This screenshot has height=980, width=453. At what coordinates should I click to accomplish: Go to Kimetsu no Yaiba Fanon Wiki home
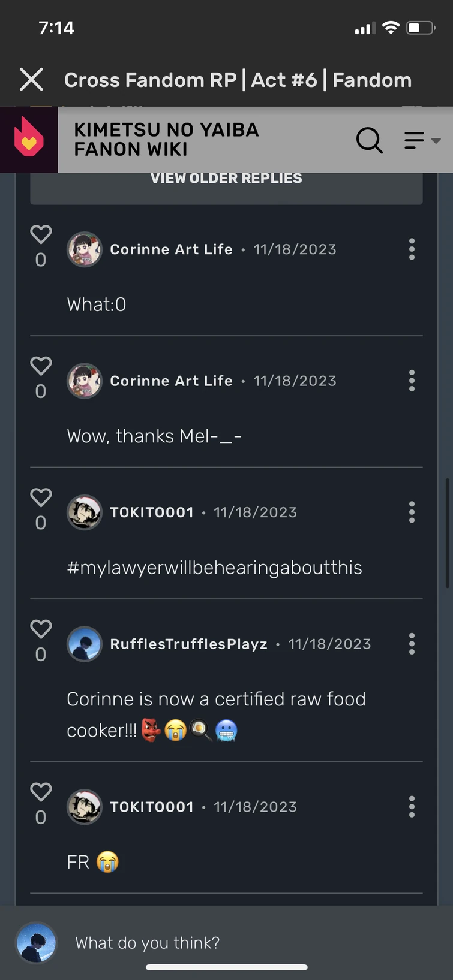click(x=166, y=140)
